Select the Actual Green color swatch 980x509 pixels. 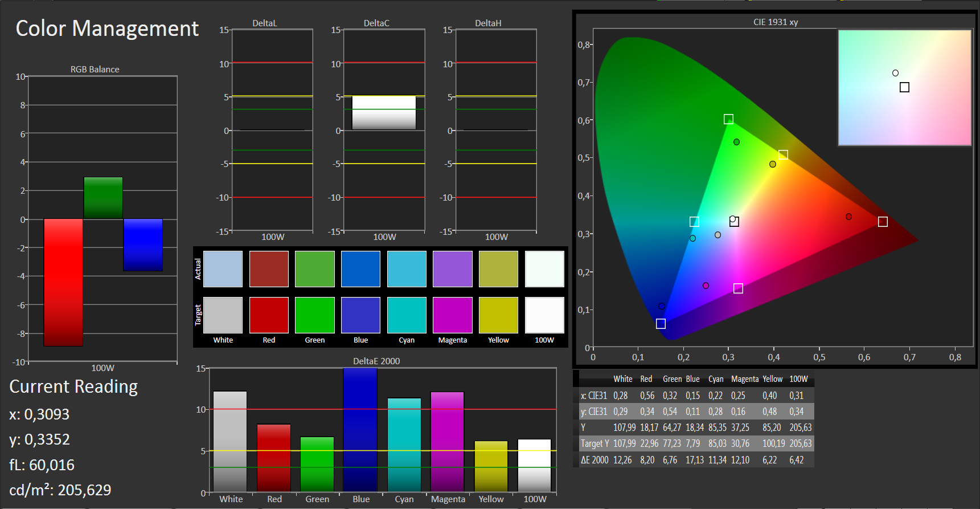pos(315,269)
